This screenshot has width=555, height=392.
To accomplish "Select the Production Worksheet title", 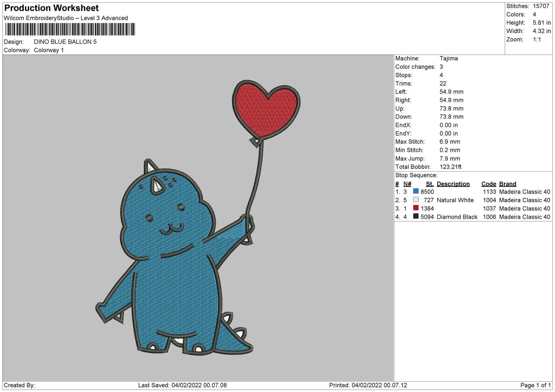I will (x=51, y=8).
